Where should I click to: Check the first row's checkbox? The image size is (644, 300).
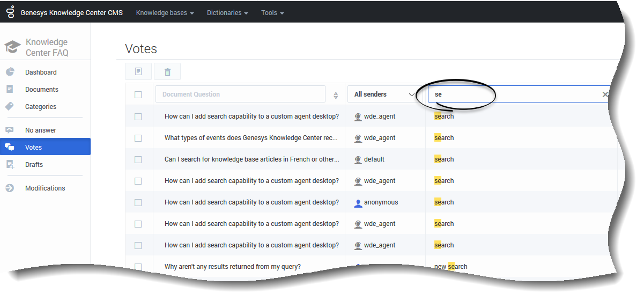coord(138,116)
